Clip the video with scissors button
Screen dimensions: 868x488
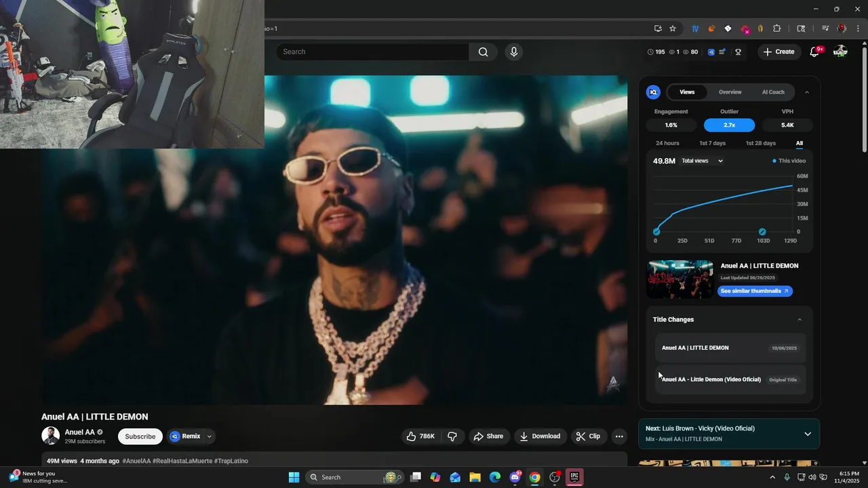[588, 436]
